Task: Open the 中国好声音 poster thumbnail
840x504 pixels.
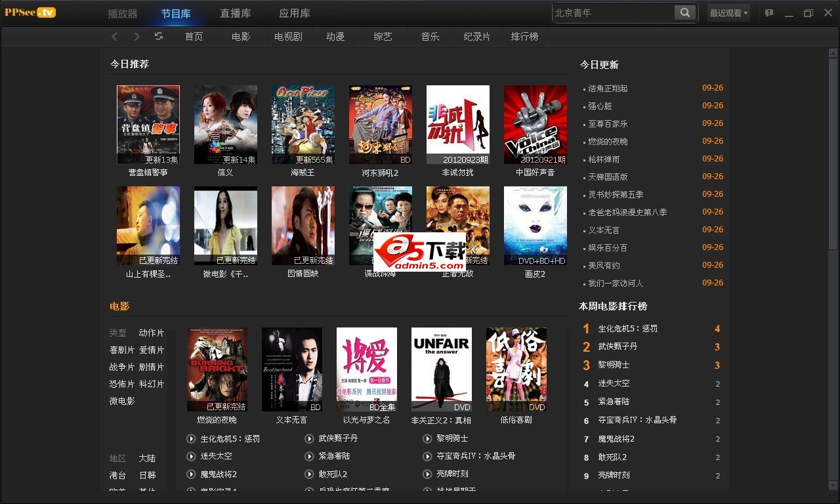Action: point(535,125)
